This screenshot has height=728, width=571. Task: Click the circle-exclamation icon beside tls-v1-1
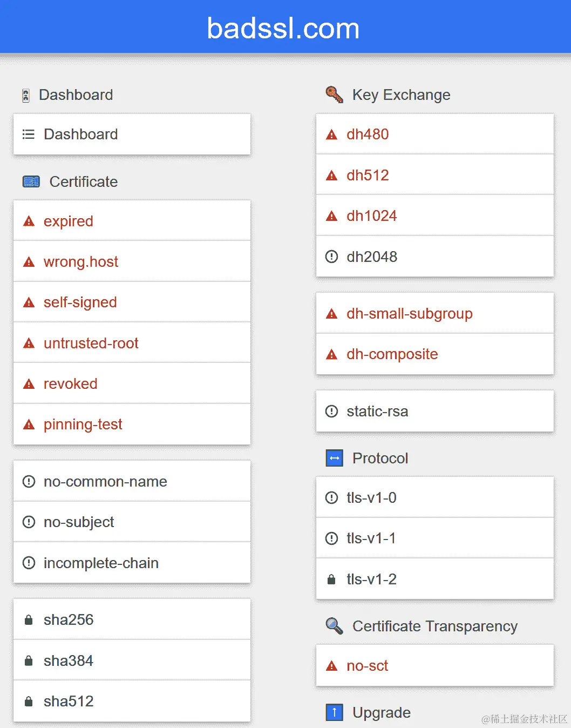pos(332,538)
